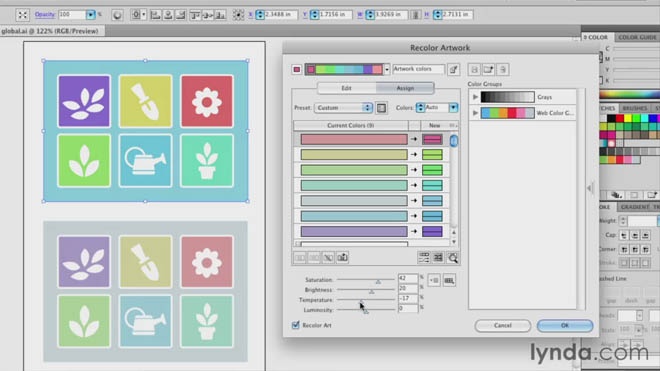The height and width of the screenshot is (371, 660).
Task: Click the new swatch icon in Swatches panel
Action: tap(651, 195)
